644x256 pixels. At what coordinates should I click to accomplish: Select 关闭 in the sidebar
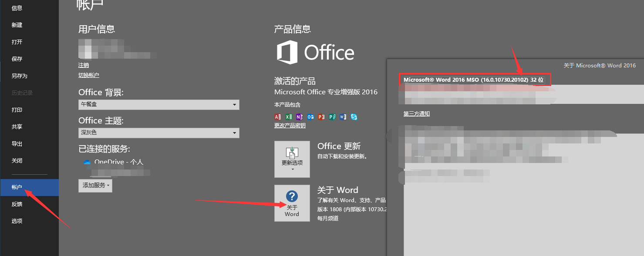(x=17, y=161)
